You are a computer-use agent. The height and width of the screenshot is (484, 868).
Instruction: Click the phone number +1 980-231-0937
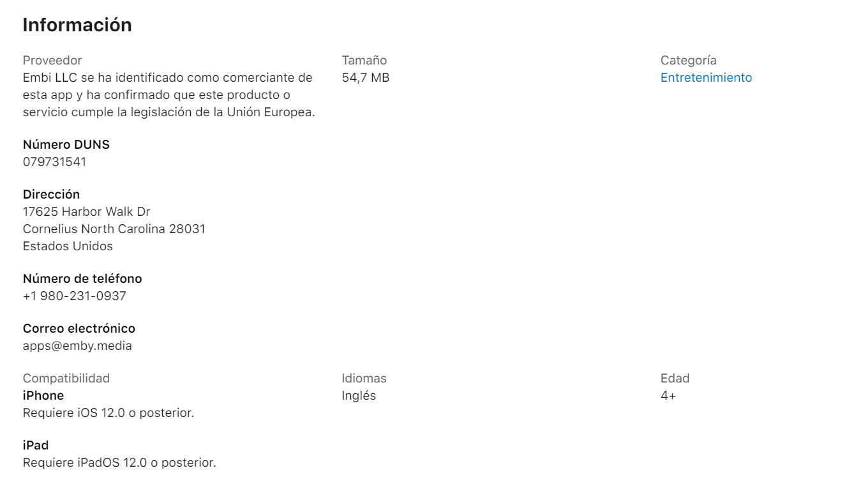(74, 296)
